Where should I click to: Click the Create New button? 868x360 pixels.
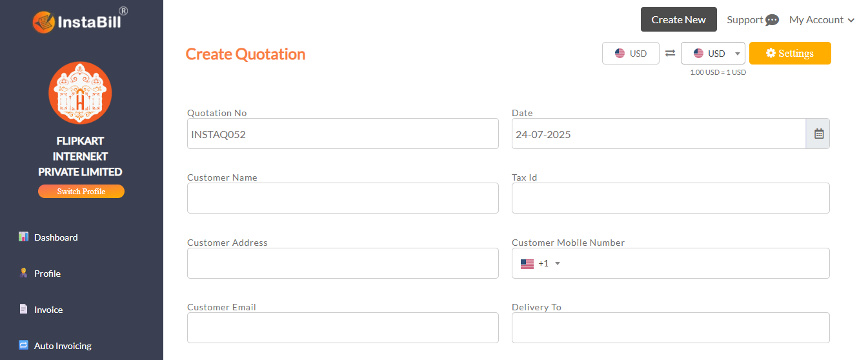click(678, 20)
